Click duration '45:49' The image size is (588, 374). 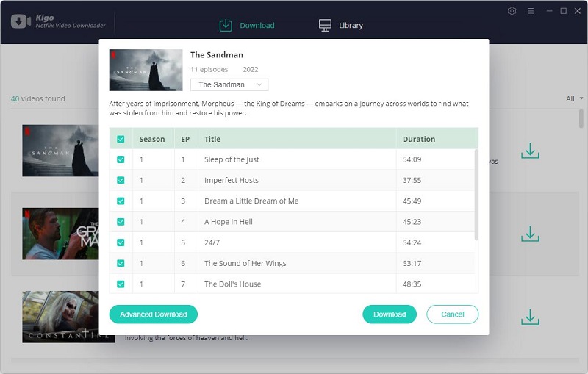412,201
